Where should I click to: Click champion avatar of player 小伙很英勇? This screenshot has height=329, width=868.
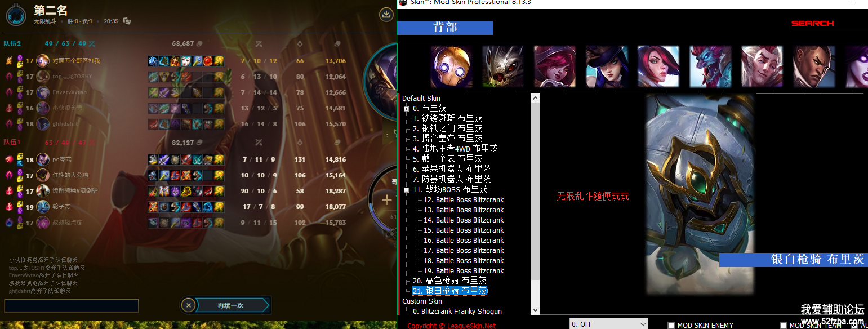pos(43,108)
